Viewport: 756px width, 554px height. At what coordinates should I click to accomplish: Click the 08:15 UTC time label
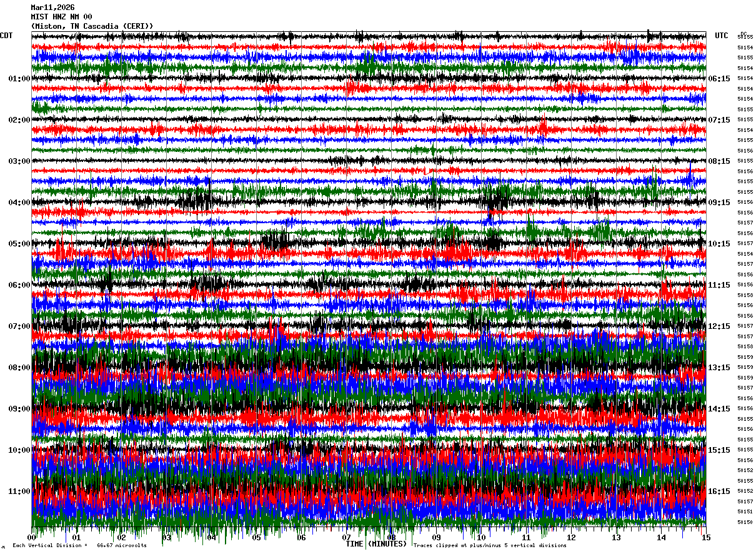pos(719,161)
